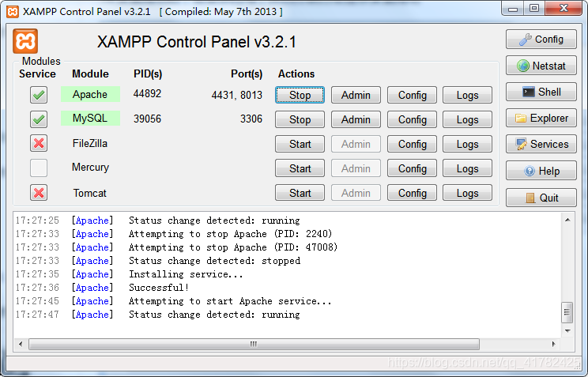This screenshot has width=588, height=377.
Task: Click the Tomcat Admin button
Action: coord(356,193)
